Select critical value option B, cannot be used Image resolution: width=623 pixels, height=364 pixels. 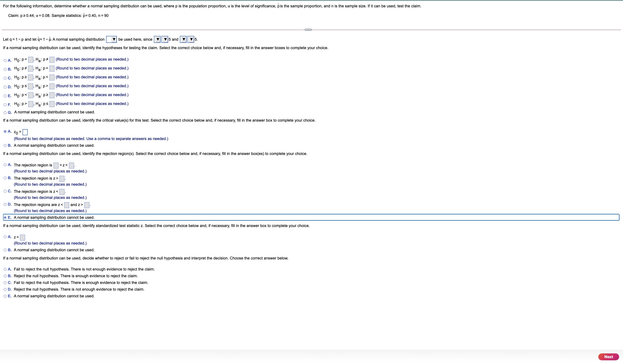point(5,146)
